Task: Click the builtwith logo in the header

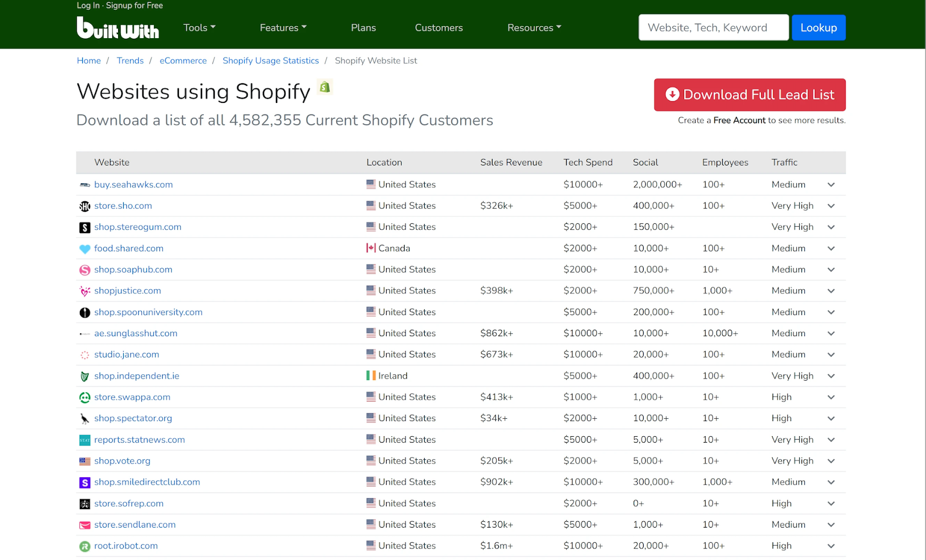Action: tap(117, 27)
